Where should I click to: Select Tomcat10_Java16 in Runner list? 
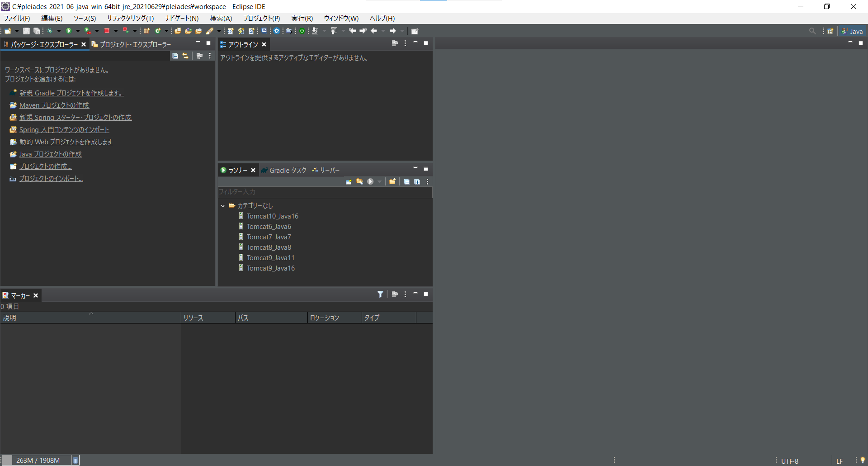(x=273, y=216)
